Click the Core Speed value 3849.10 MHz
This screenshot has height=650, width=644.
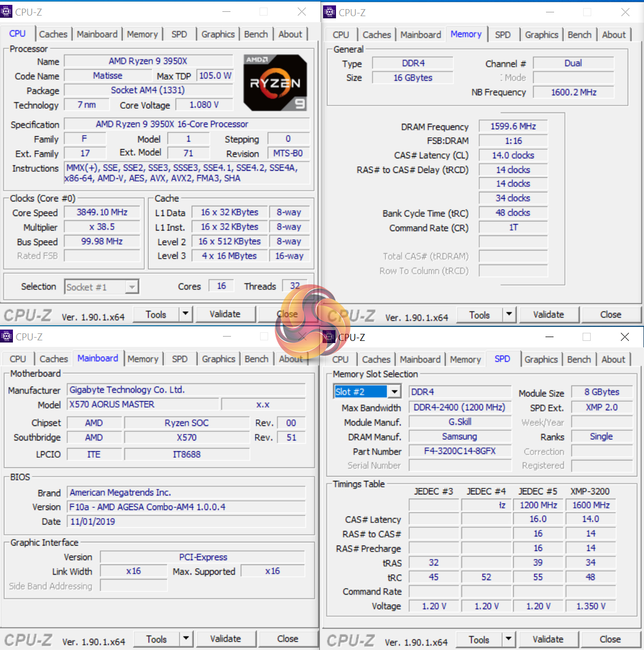pyautogui.click(x=102, y=212)
